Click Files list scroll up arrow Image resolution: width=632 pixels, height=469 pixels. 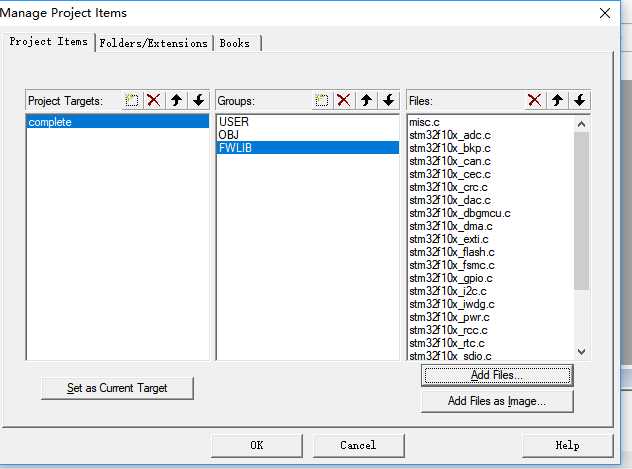pyautogui.click(x=581, y=124)
